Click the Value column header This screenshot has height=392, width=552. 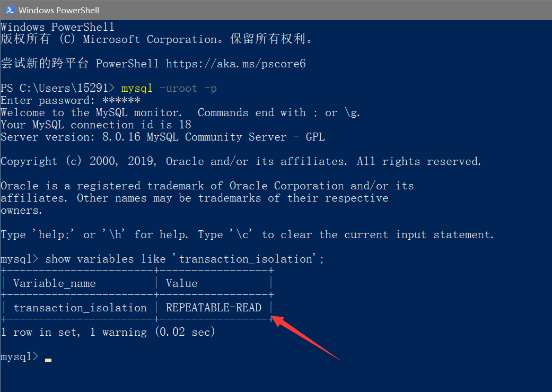pos(181,283)
